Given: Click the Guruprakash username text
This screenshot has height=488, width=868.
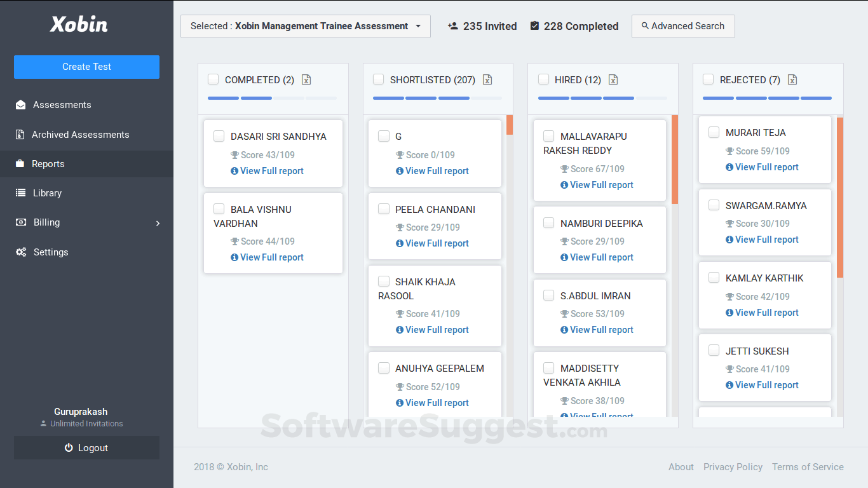Looking at the screenshot, I should point(81,412).
